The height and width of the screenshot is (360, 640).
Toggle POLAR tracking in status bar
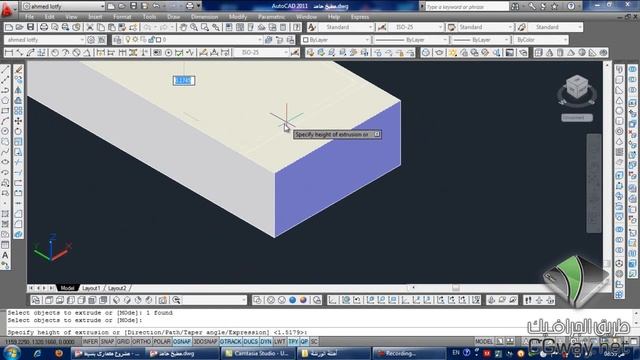(x=162, y=342)
